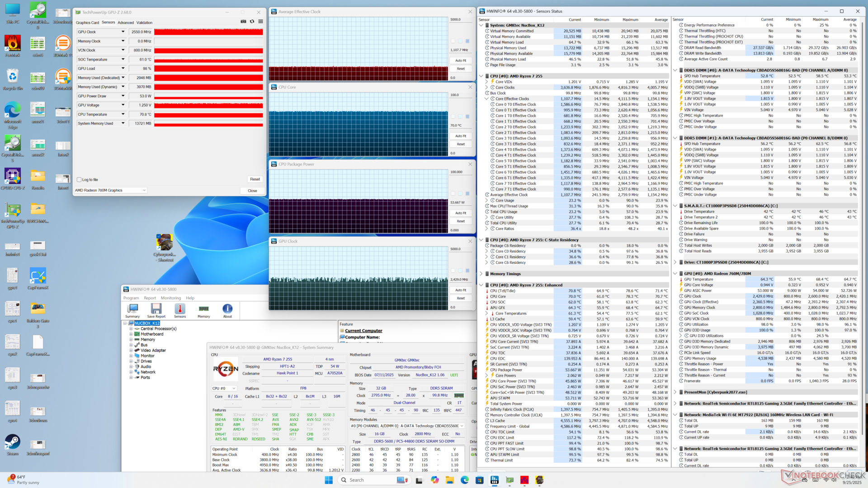868x488 pixels.
Task: Click Auto Fit on the CPU Core graph
Action: coord(461,136)
